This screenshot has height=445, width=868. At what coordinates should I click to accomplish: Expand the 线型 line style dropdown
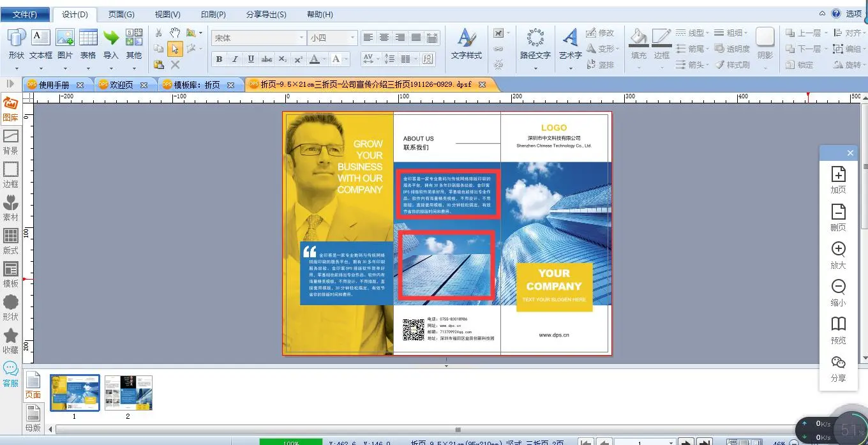pos(691,33)
